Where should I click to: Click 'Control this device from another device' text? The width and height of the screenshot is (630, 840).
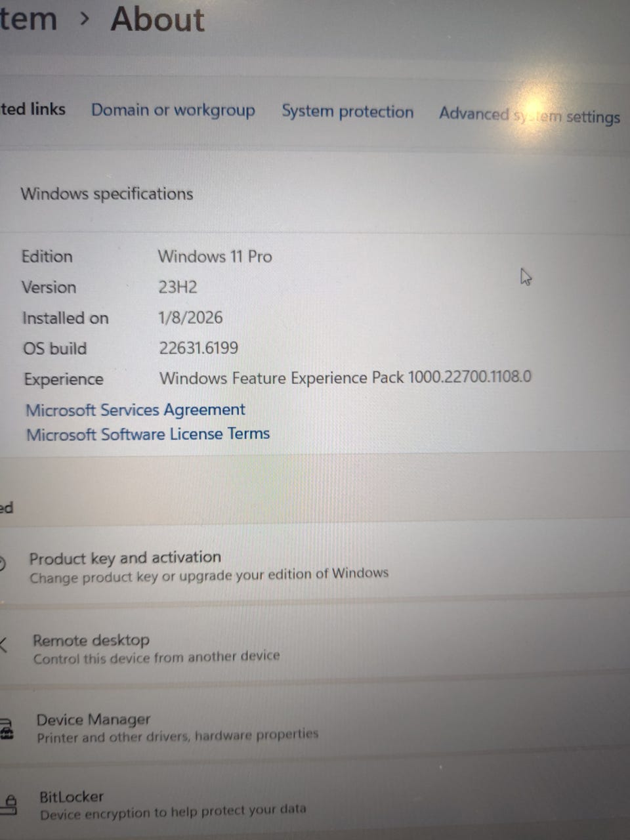[x=156, y=658]
